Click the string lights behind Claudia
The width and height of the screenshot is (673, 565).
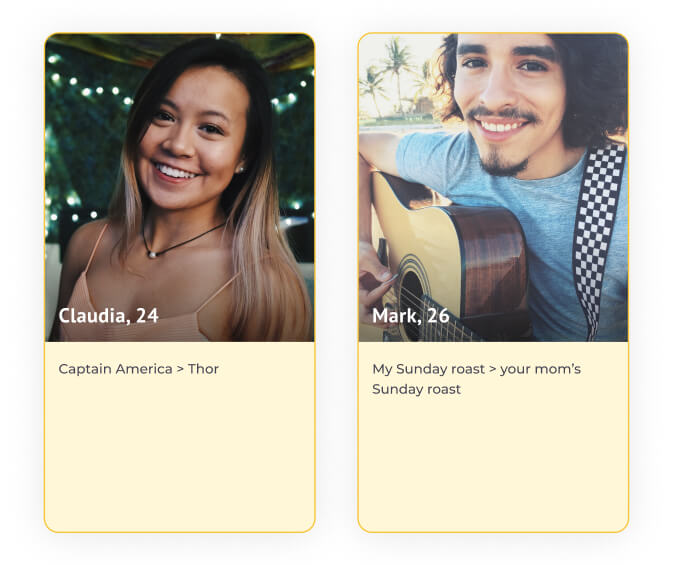pos(92,90)
